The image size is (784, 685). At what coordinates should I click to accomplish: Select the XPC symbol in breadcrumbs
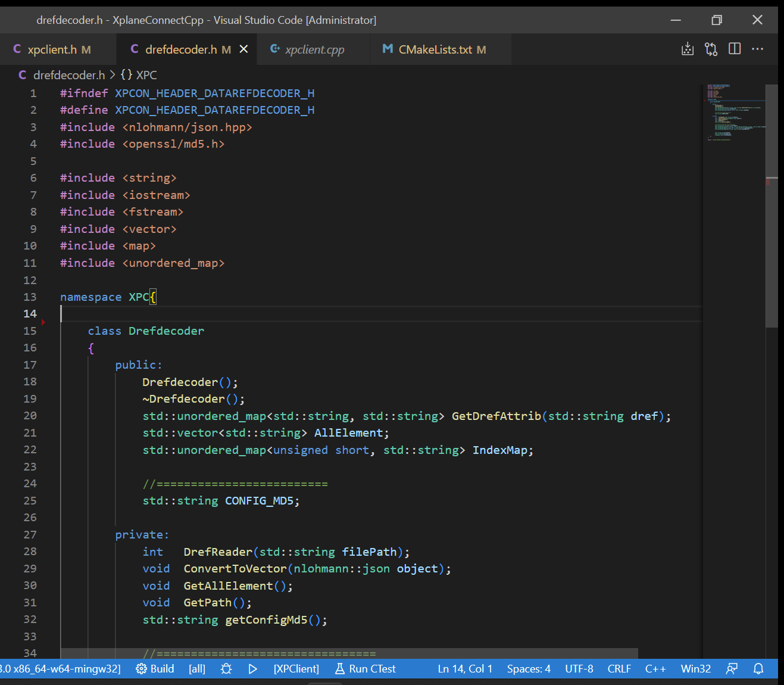click(145, 74)
